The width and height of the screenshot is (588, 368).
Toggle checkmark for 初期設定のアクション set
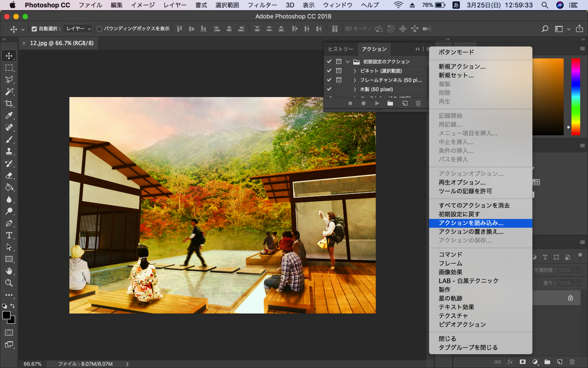(329, 61)
